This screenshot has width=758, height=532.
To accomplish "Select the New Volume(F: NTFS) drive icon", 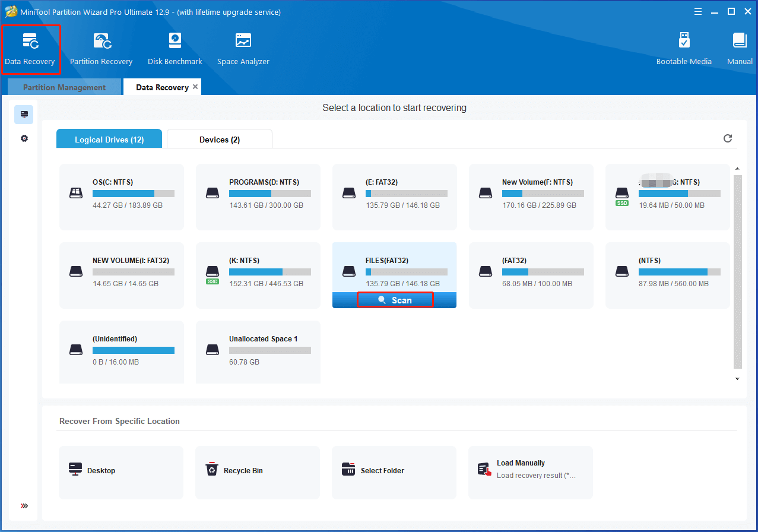I will tap(486, 193).
